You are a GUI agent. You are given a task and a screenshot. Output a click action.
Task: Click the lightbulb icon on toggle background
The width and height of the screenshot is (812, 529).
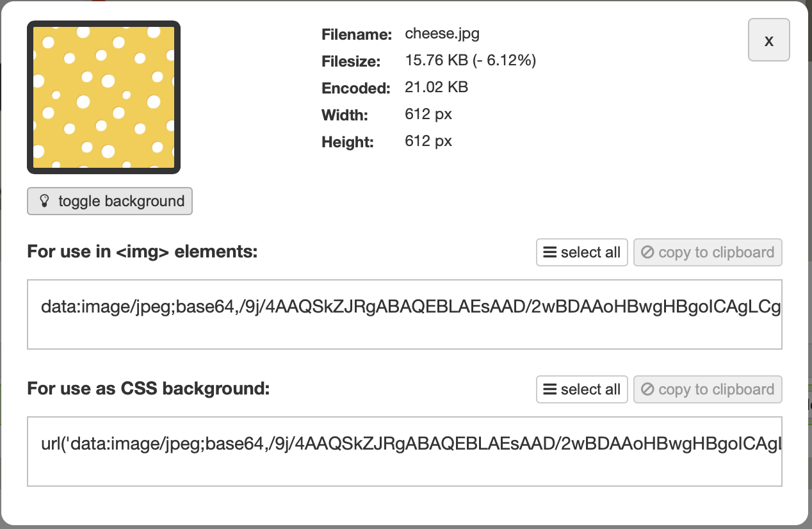click(43, 201)
